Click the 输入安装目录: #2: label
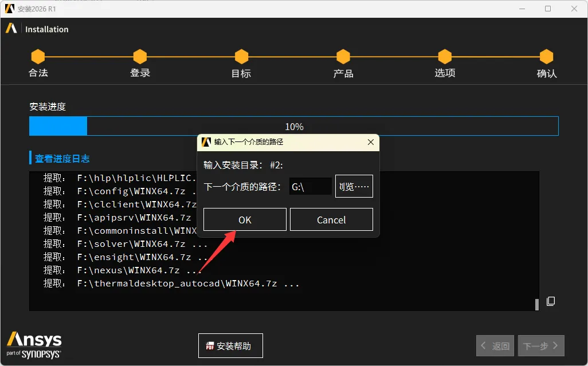588x366 pixels. 243,165
